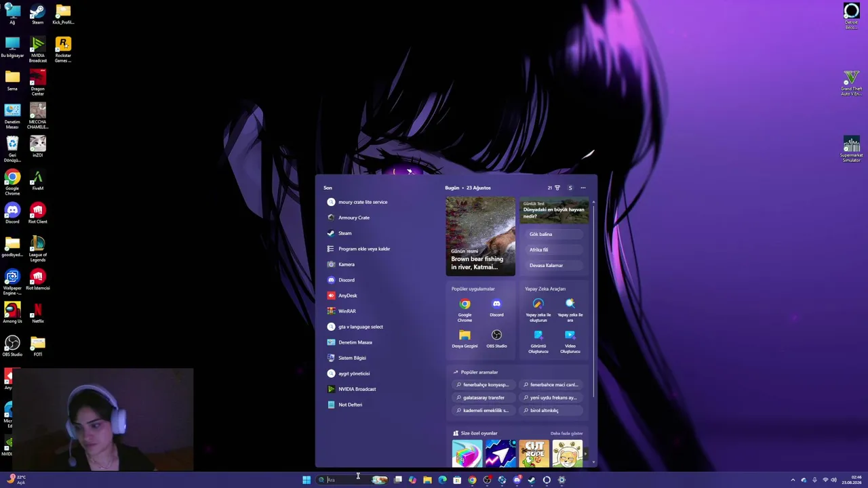Viewport: 868px width, 488px height.
Task: Select the Geri Dönüşüm recycle bin icon
Action: 12,149
